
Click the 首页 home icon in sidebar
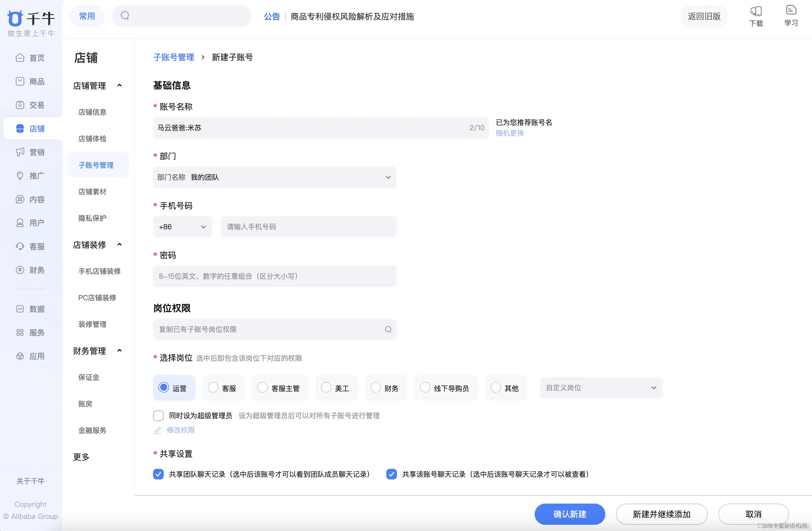(x=20, y=58)
